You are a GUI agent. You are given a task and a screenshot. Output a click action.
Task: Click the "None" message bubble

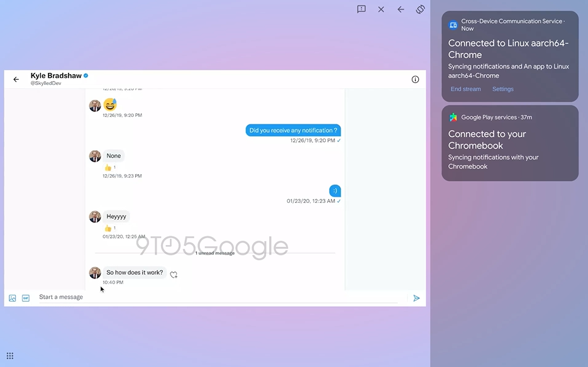[x=114, y=156]
